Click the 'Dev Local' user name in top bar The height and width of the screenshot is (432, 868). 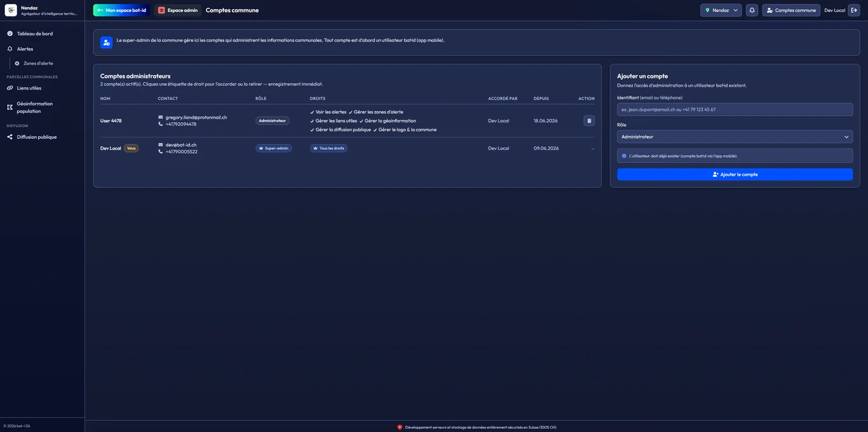tap(834, 10)
